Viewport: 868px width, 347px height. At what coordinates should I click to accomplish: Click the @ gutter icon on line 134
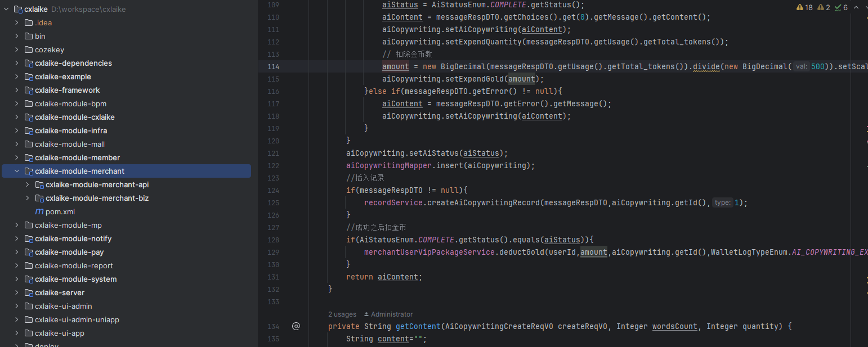[296, 326]
